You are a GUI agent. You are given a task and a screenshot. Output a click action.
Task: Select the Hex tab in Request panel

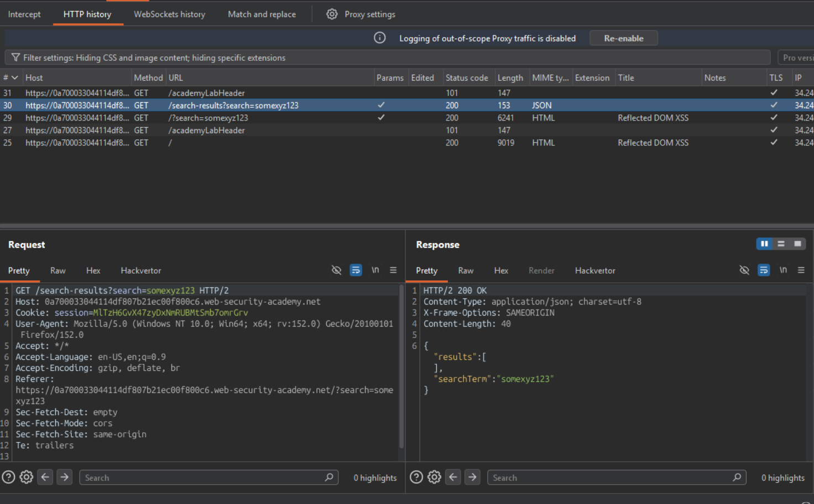pos(93,270)
